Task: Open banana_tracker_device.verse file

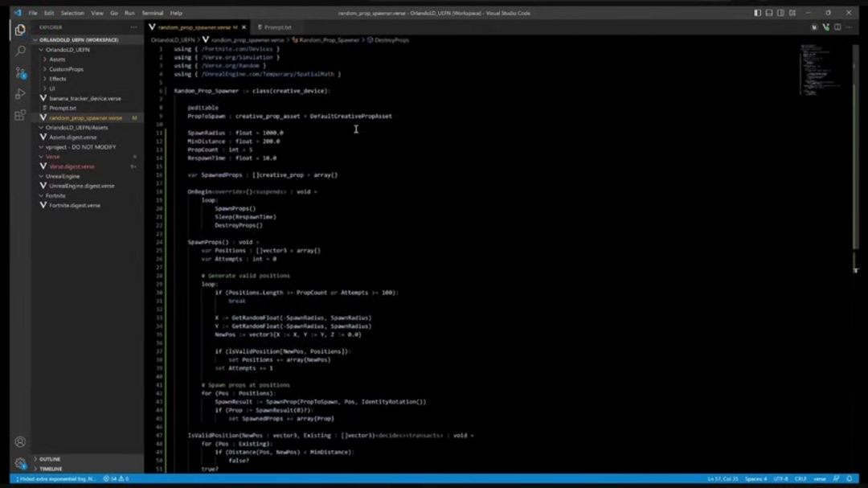Action: click(x=84, y=98)
